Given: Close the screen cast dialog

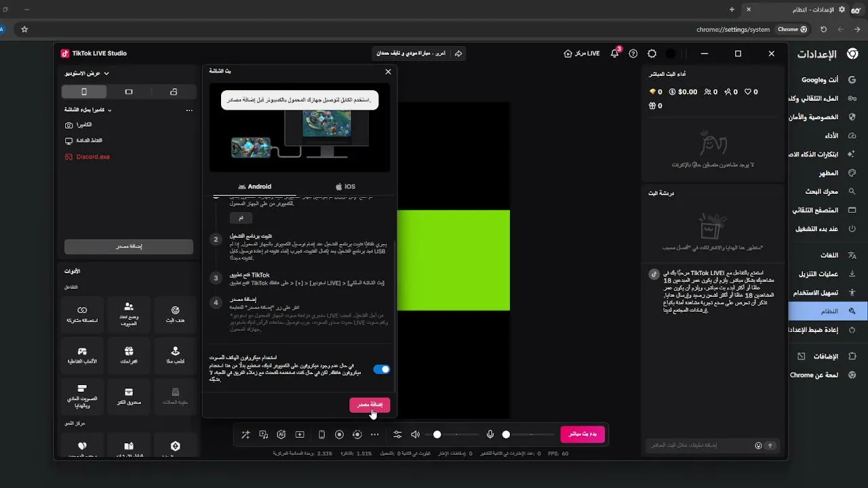Looking at the screenshot, I should click(x=388, y=71).
